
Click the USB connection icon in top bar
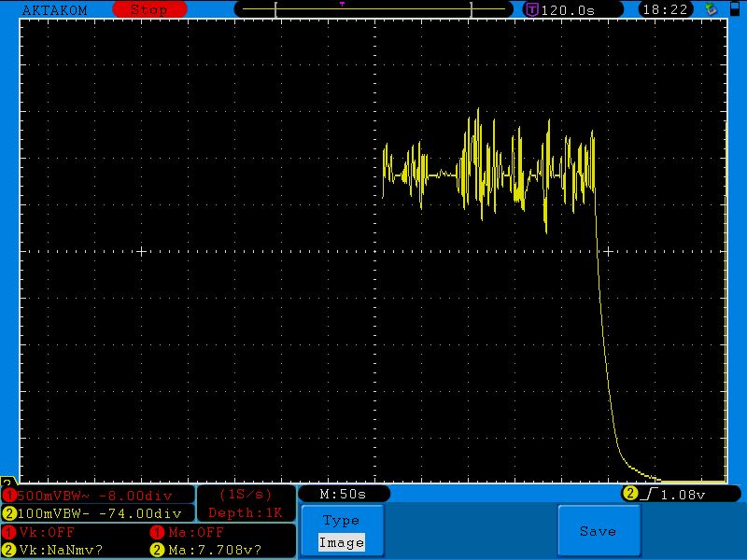(x=712, y=9)
